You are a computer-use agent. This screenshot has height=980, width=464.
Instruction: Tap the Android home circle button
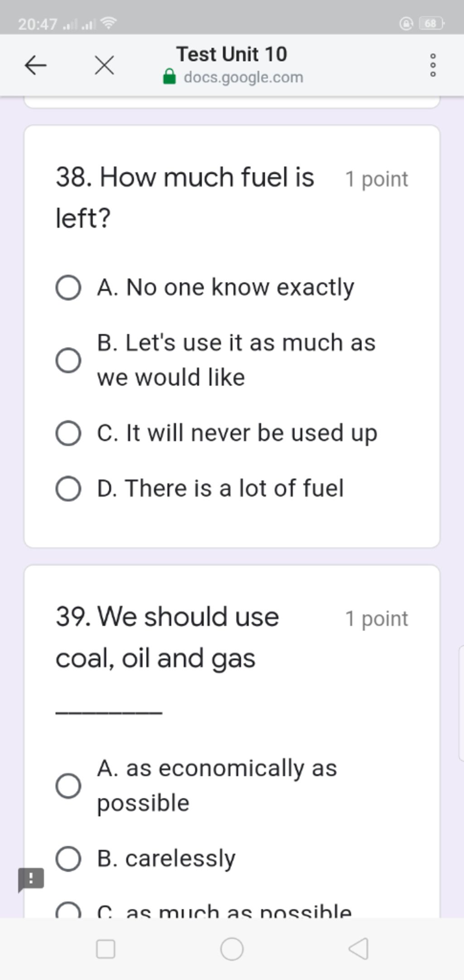232,949
